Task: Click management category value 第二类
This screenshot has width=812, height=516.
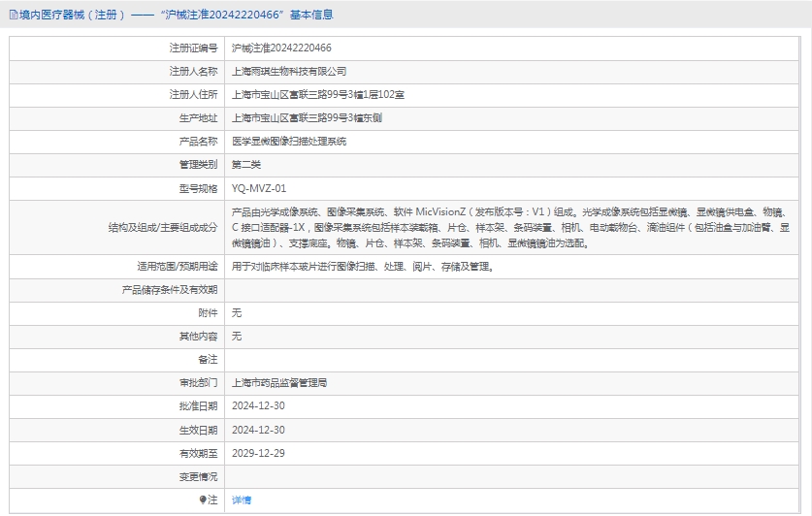Action: coord(246,164)
